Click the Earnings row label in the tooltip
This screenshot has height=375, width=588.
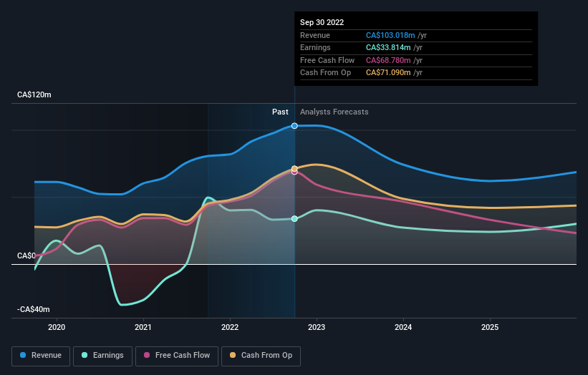tap(315, 47)
